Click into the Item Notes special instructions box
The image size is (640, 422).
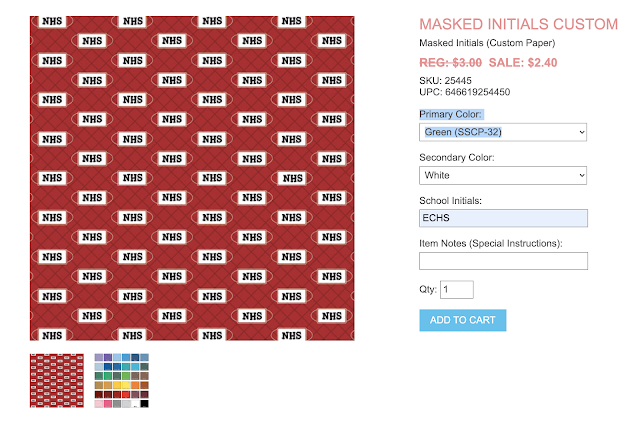tap(503, 261)
